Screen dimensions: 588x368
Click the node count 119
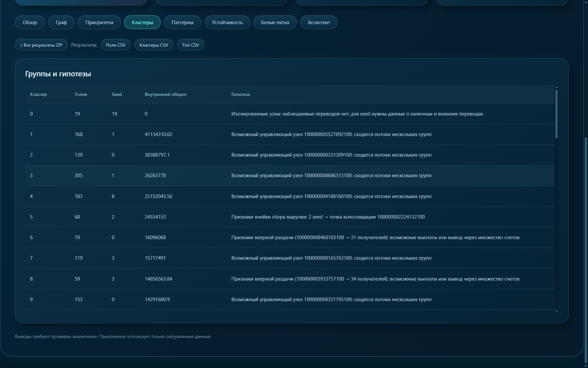click(x=78, y=258)
